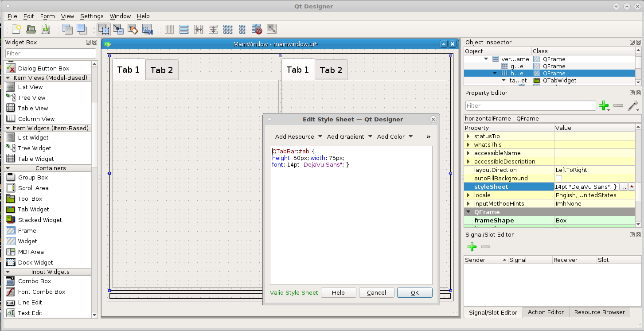Bring selected widget to front
This screenshot has width=644, height=331.
tap(82, 29)
